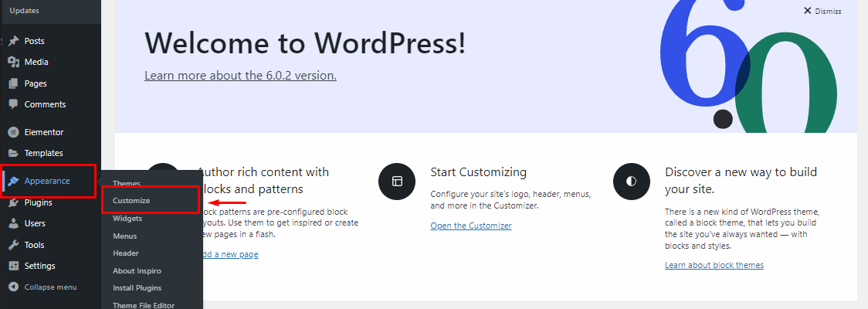Viewport: 868px width, 309px height.
Task: Click the Elementor icon in sidebar
Action: click(x=13, y=132)
